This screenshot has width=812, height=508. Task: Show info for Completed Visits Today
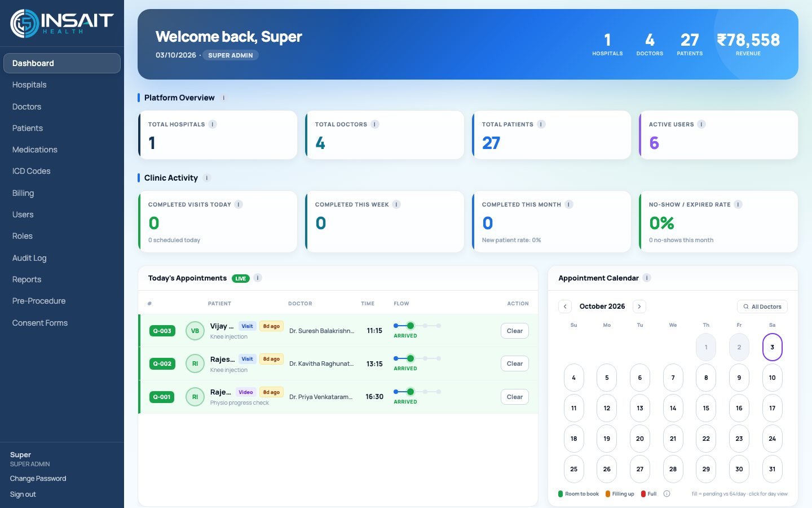(x=239, y=204)
